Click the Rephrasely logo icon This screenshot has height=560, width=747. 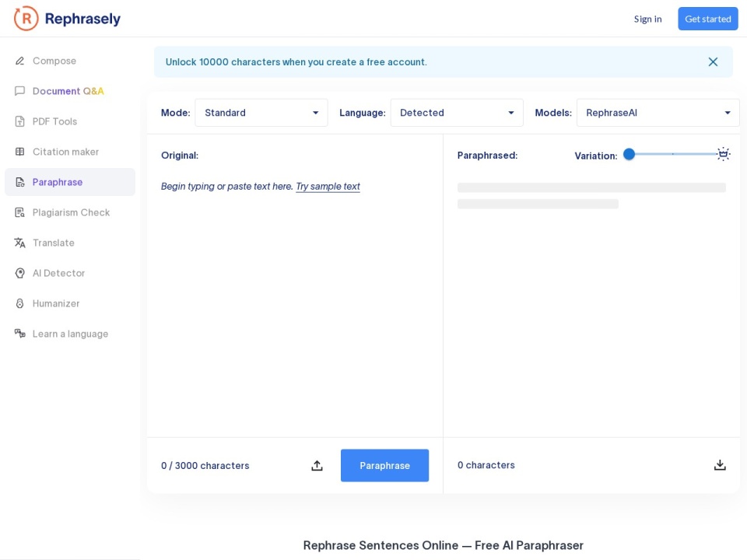click(26, 19)
